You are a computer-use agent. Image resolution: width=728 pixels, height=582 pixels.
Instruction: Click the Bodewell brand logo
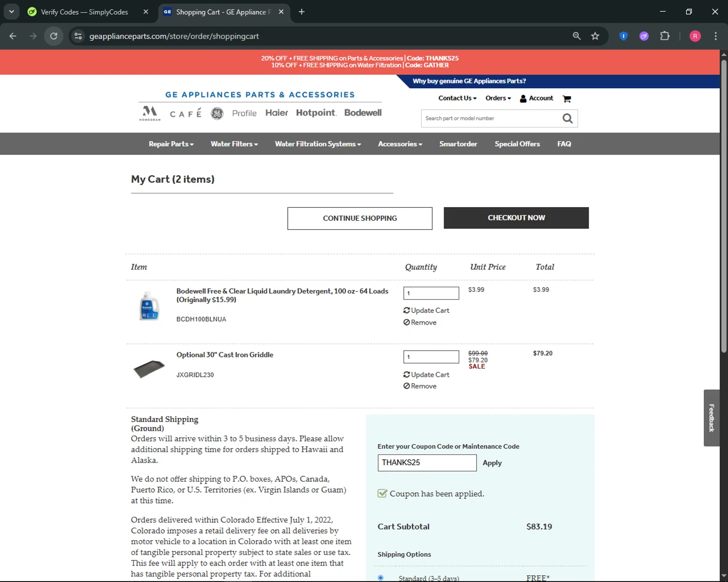(363, 113)
